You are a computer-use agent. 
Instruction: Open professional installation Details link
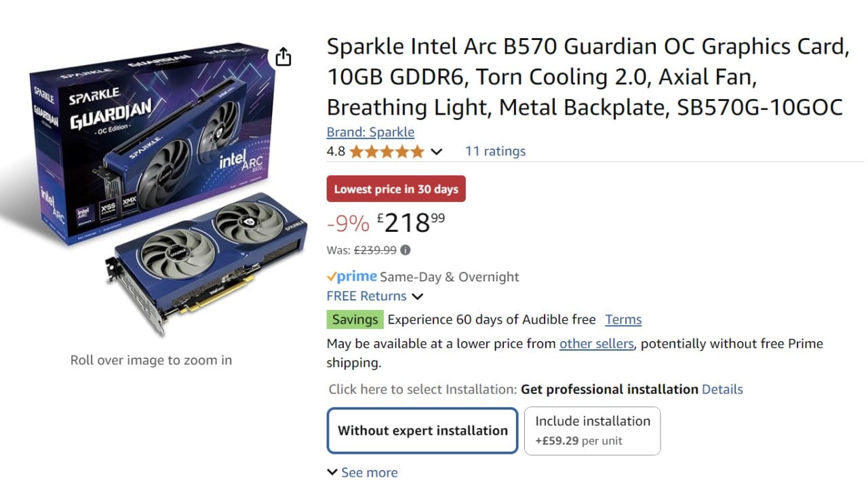pos(722,389)
